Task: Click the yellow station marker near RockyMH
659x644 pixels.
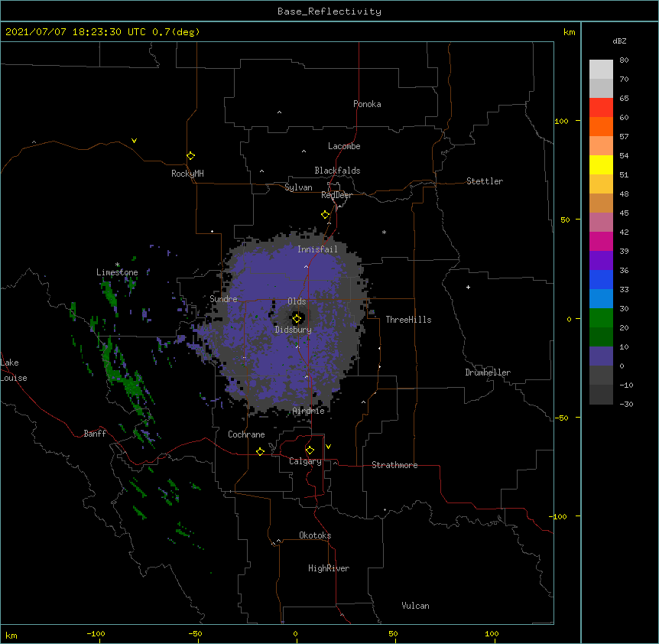Action: (x=190, y=156)
